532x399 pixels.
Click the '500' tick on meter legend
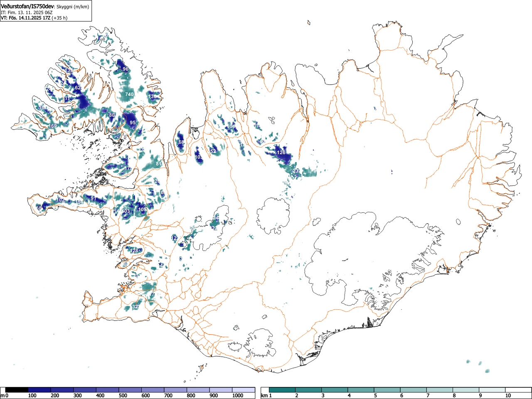pyautogui.click(x=123, y=396)
